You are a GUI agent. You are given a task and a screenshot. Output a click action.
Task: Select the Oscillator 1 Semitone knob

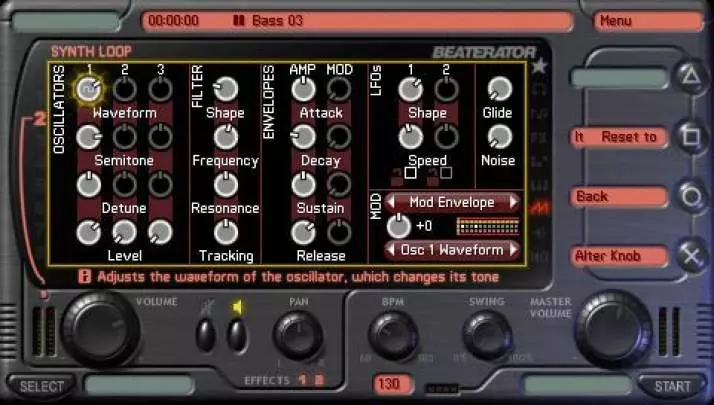coord(89,137)
